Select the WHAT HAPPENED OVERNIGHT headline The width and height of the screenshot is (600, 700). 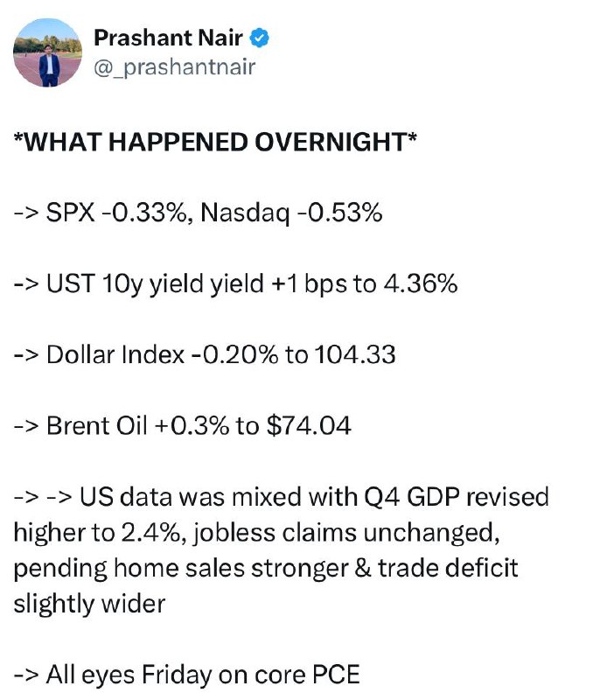pyautogui.click(x=215, y=142)
